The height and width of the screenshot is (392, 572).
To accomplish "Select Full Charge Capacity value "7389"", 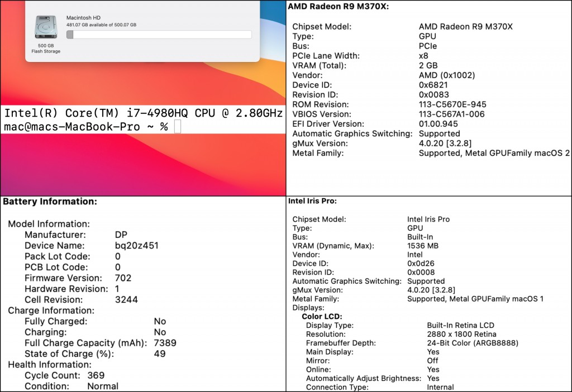I will click(x=165, y=343).
